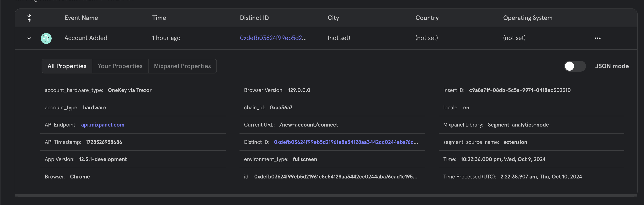Switch to Mixpanel Properties tab
644x205 pixels.
point(182,66)
